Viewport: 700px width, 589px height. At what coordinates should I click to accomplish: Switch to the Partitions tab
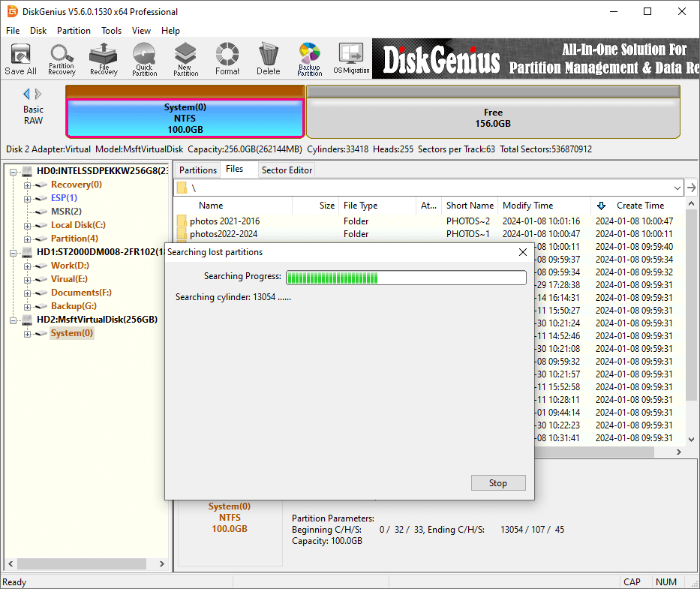tap(198, 170)
